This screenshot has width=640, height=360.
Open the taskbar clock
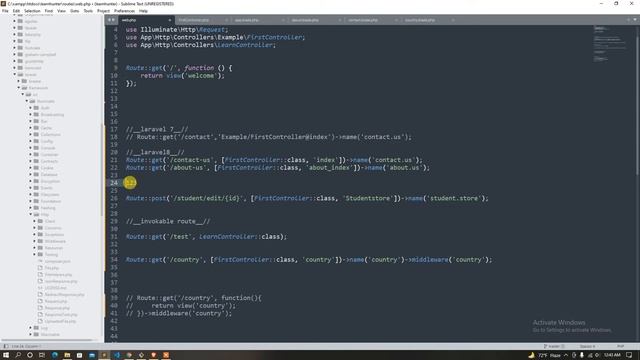[x=612, y=355]
